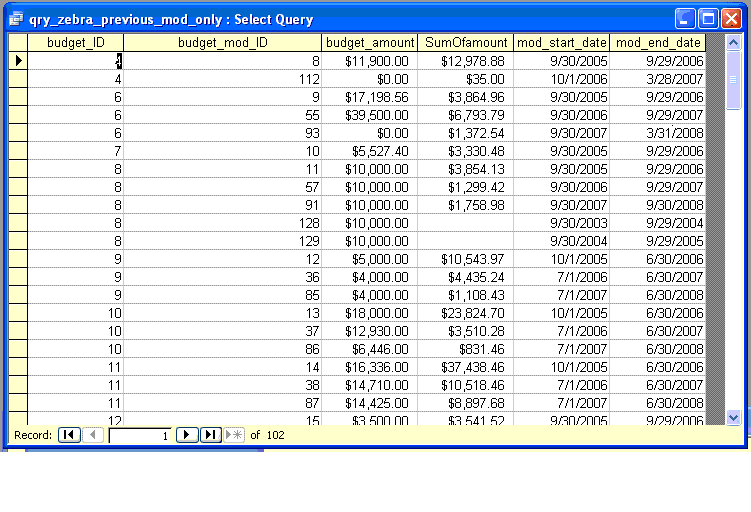751x512 pixels.
Task: Click SumOfamount cell $831.46
Action: 466,349
